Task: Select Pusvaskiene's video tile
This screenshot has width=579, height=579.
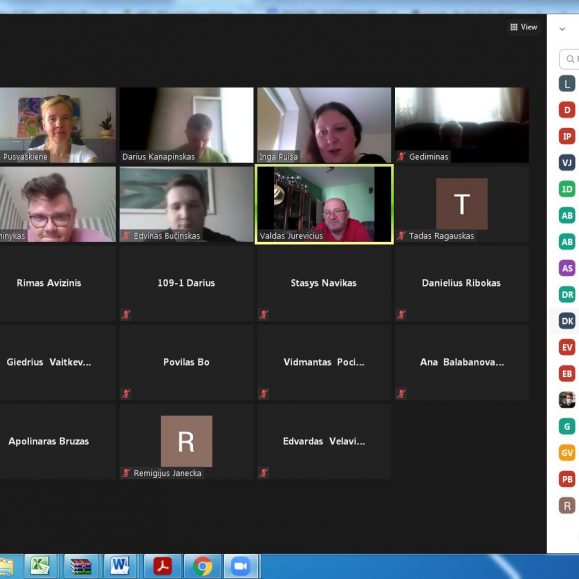Action: point(58,125)
